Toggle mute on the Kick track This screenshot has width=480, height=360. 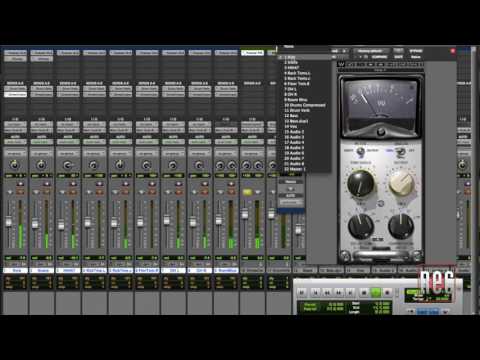20,192
